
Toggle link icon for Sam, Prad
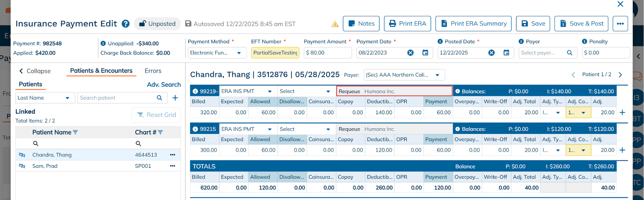(x=22, y=166)
